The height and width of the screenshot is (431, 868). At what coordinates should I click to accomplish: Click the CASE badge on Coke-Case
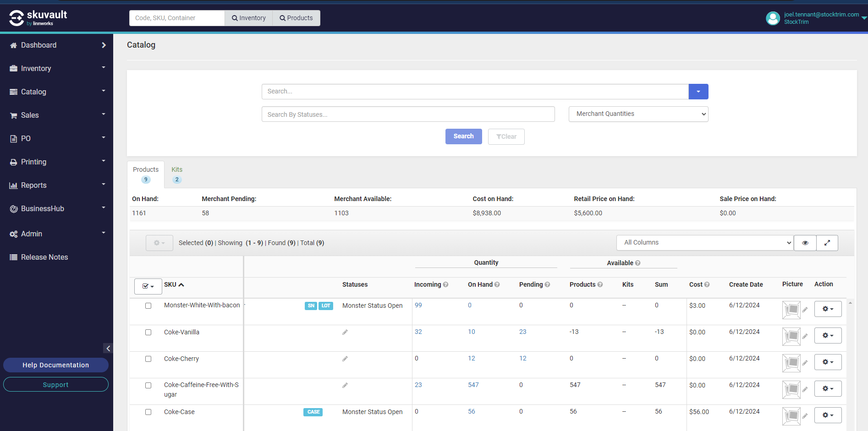tap(313, 412)
